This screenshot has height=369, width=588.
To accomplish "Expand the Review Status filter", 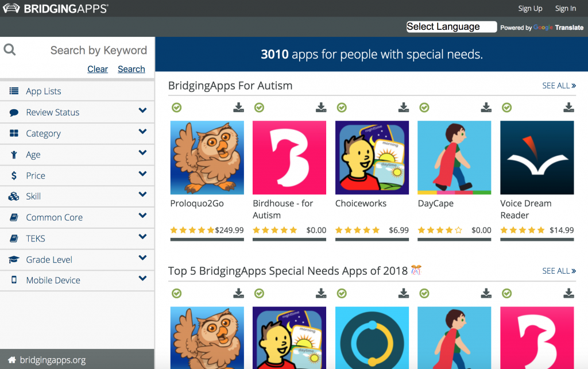I will (142, 111).
